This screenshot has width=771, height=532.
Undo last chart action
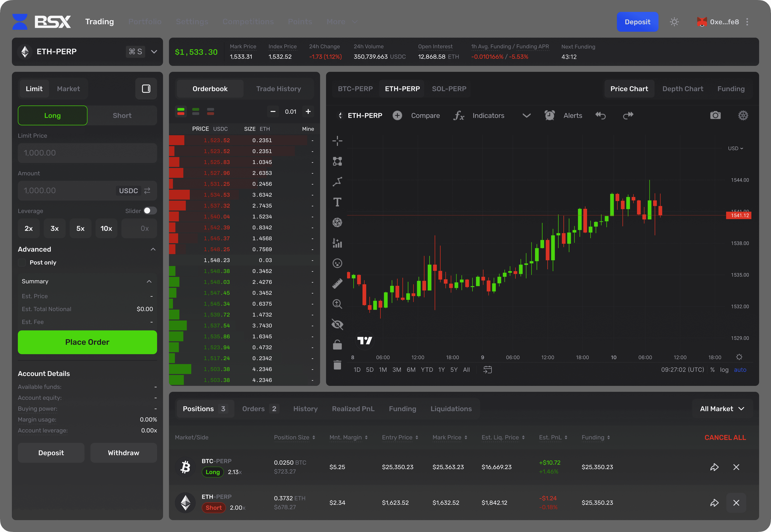(x=601, y=115)
